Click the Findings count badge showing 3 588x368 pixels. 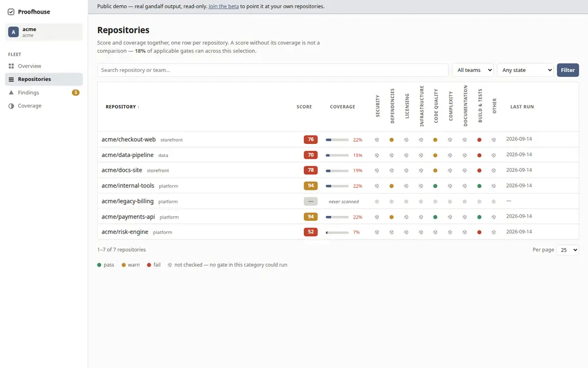(75, 92)
